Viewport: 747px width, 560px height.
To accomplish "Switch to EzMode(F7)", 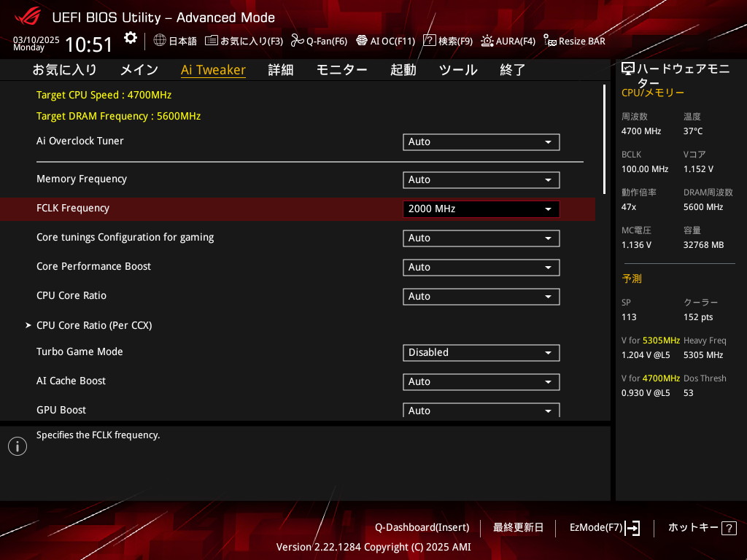I will (605, 528).
